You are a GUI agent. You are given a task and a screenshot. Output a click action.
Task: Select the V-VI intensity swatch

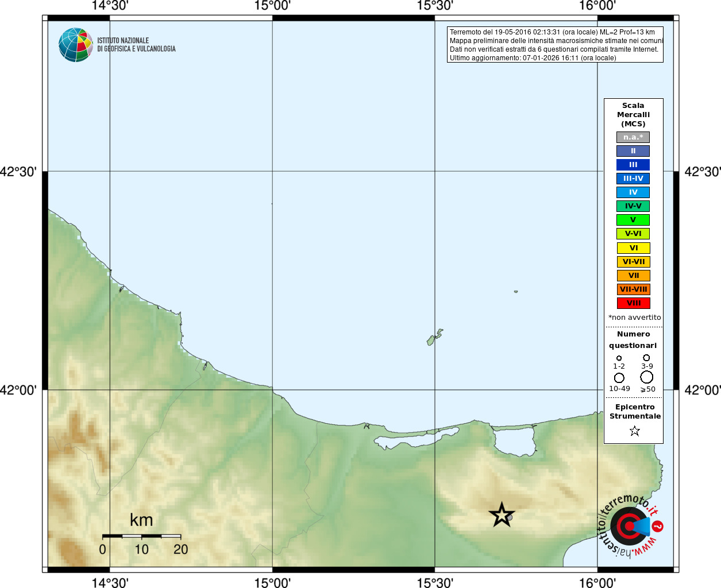point(633,234)
